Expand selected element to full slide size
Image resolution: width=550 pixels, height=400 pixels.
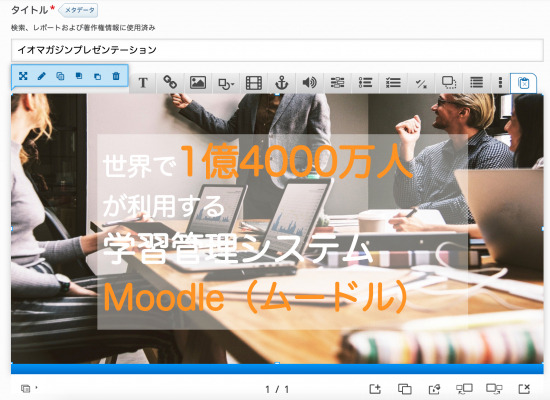click(x=23, y=76)
